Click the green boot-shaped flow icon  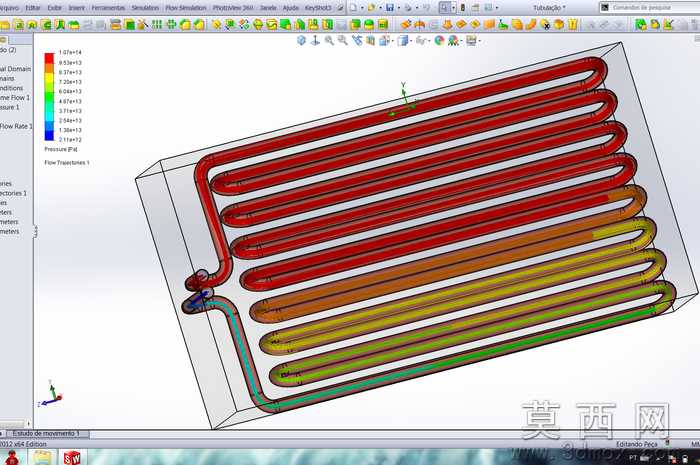point(504,25)
